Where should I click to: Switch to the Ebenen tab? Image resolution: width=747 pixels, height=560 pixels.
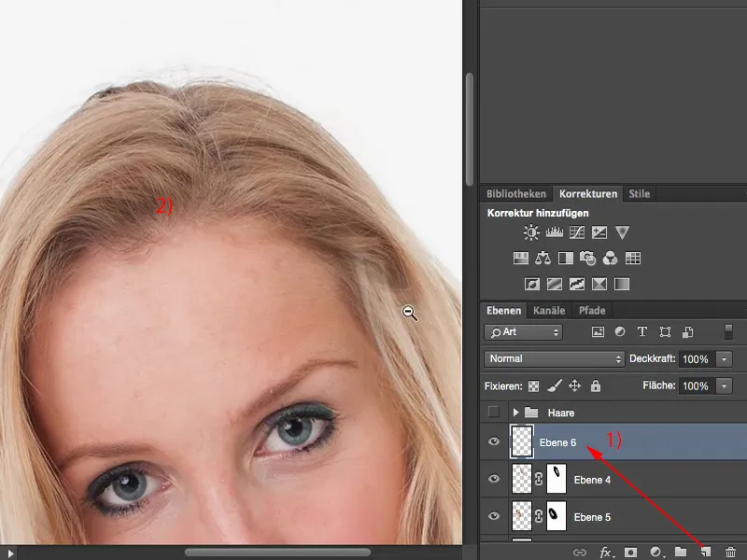[x=503, y=311]
